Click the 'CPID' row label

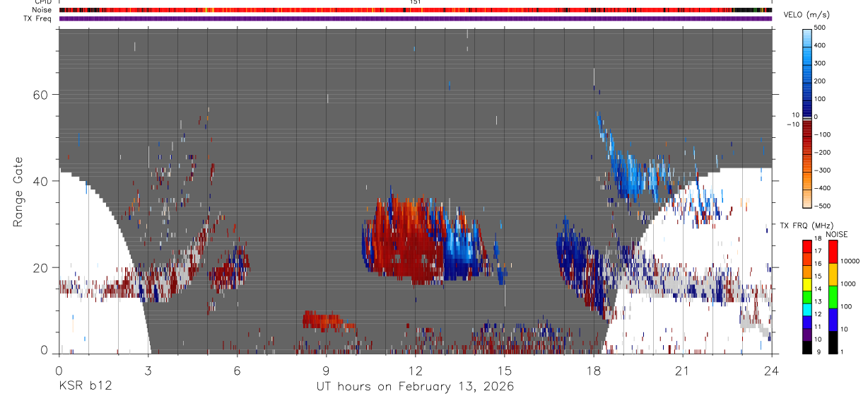coord(43,2)
